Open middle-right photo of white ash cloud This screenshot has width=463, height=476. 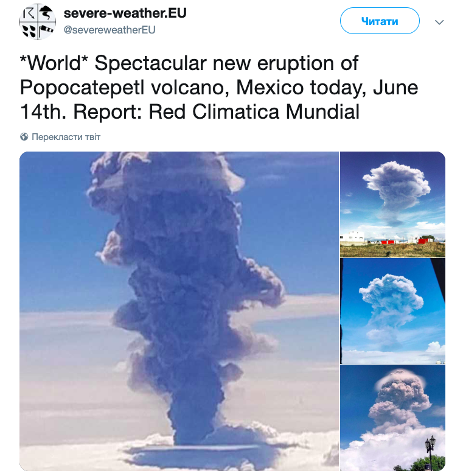[x=392, y=310]
